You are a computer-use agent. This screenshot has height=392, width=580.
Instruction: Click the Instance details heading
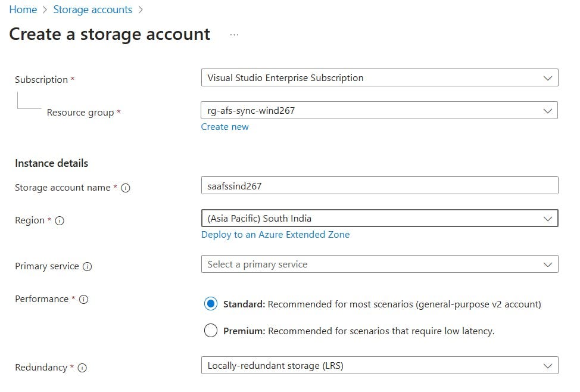coord(51,163)
